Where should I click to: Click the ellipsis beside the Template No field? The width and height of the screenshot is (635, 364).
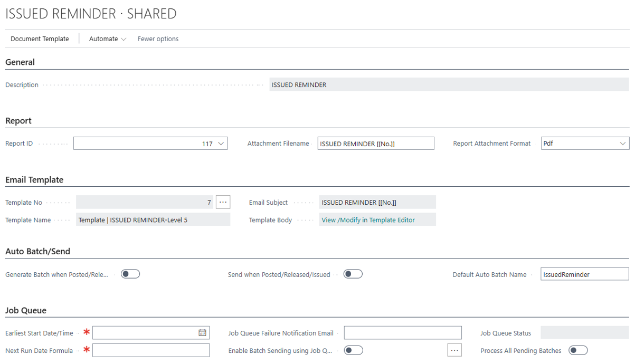click(x=223, y=202)
